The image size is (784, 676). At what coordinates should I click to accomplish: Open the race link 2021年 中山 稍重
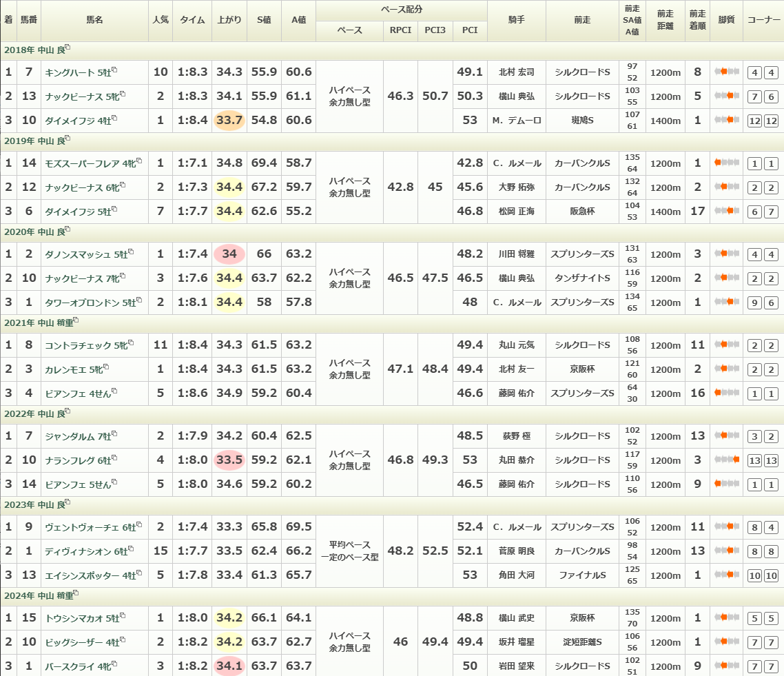tap(37, 322)
